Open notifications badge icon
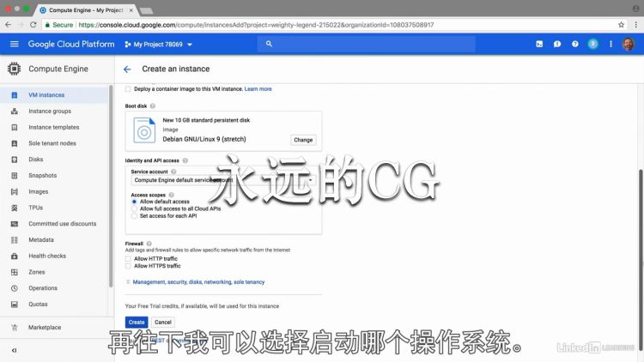Viewport: 644px width, 362px height. (x=592, y=44)
